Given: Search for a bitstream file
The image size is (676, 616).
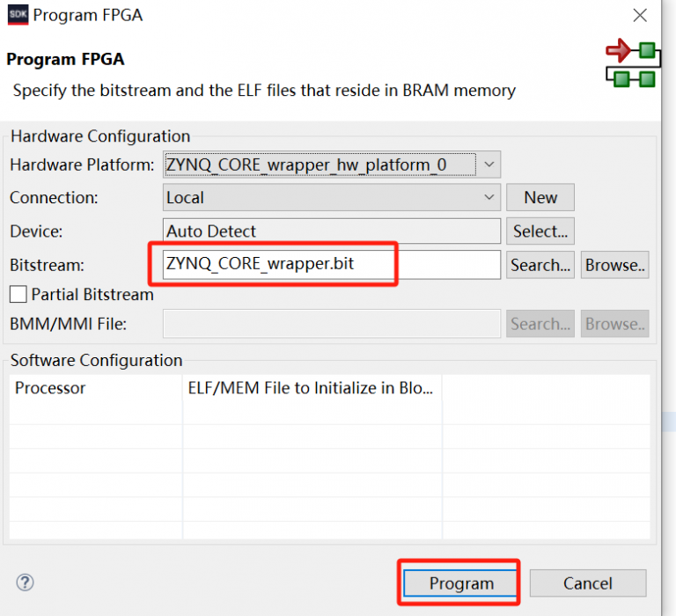Looking at the screenshot, I should [540, 265].
